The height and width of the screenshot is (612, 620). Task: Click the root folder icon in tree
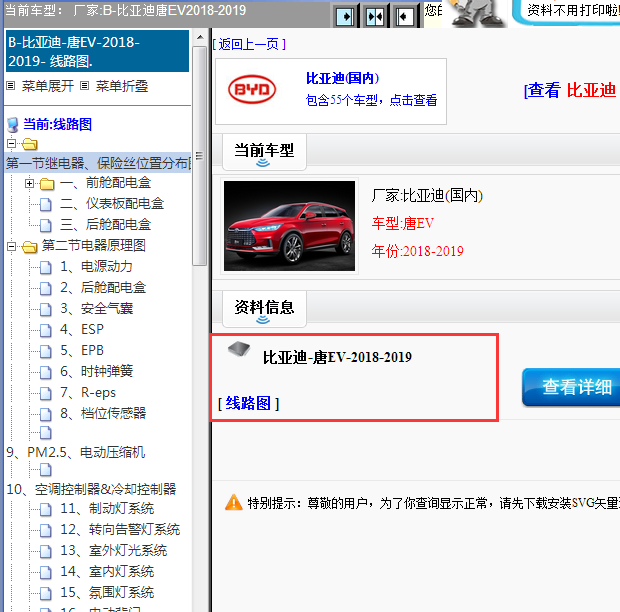point(30,144)
